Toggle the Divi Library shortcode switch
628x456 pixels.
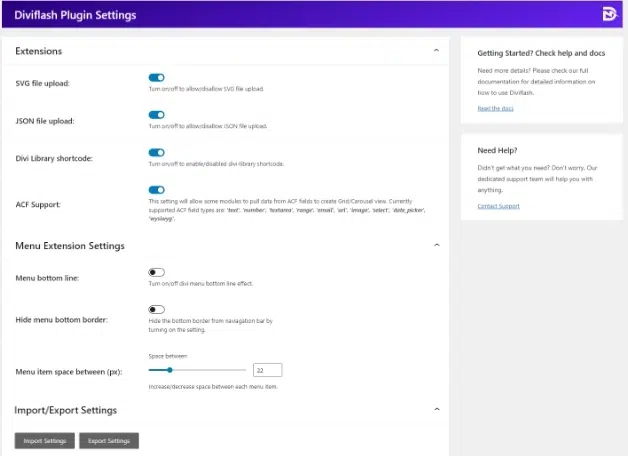157,153
